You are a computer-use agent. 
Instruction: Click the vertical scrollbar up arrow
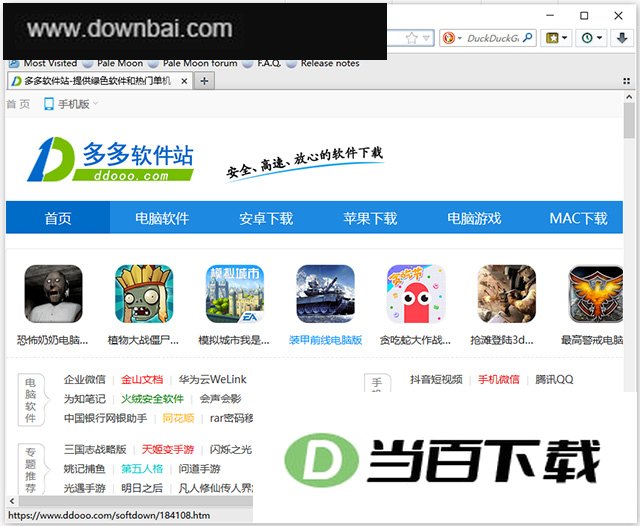[629, 97]
